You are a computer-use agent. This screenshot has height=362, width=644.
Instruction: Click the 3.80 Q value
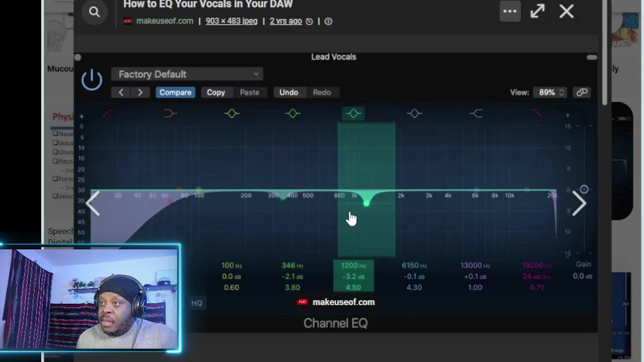292,288
